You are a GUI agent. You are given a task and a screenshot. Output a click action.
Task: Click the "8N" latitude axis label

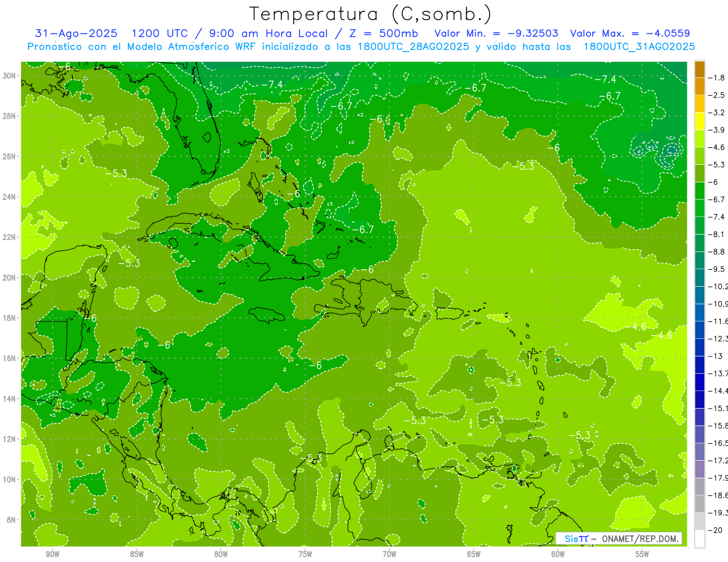12,520
